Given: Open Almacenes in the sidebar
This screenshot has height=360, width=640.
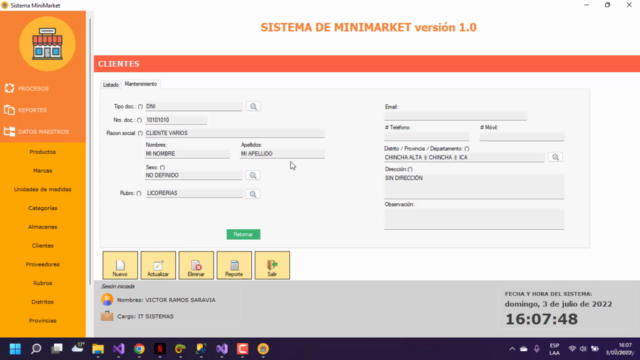Looking at the screenshot, I should coord(42,227).
